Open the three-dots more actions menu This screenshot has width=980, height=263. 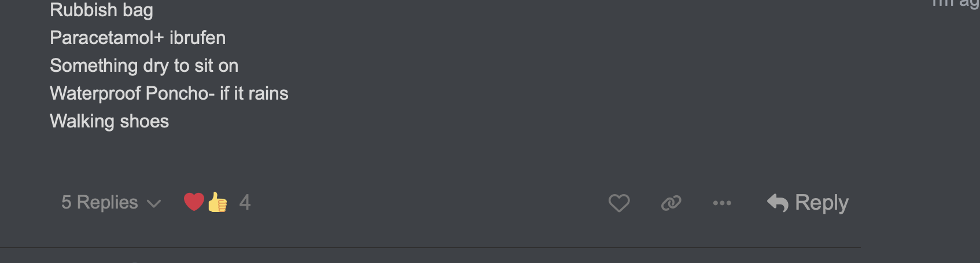point(722,203)
